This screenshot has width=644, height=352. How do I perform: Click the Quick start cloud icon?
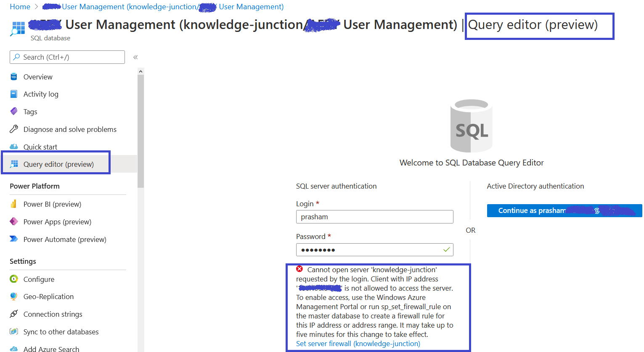tap(14, 147)
